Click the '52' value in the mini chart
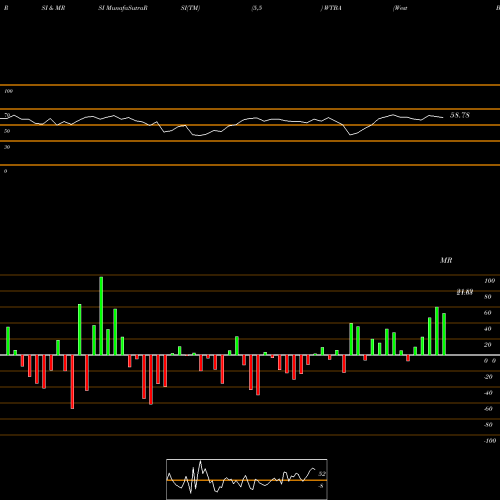The height and width of the screenshot is (500, 500). pos(322,474)
